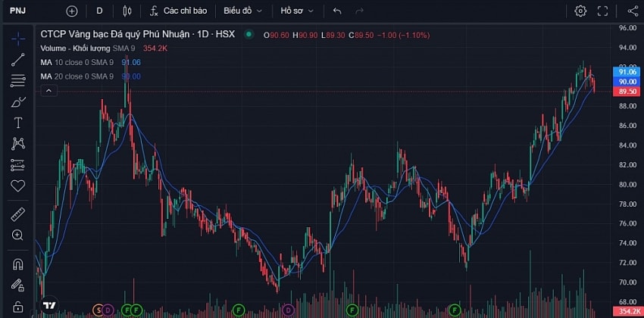Open chart settings gear
This screenshot has width=644, height=318.
click(x=580, y=11)
